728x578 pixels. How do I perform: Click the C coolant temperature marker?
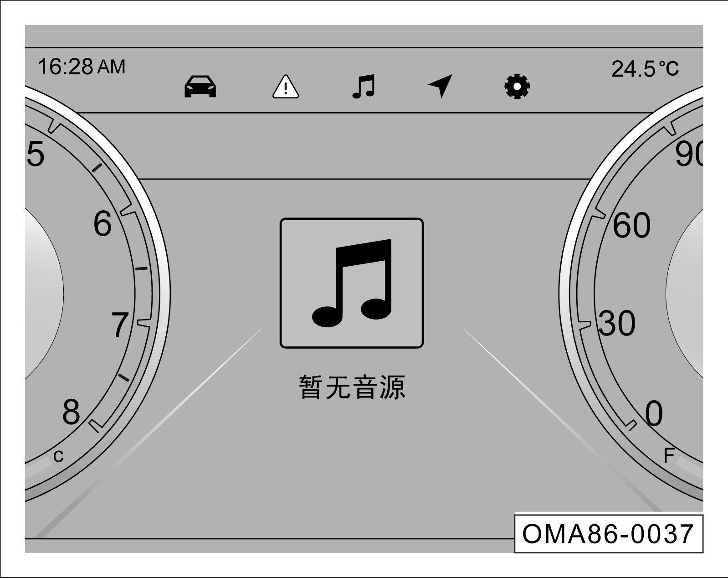pos(58,456)
